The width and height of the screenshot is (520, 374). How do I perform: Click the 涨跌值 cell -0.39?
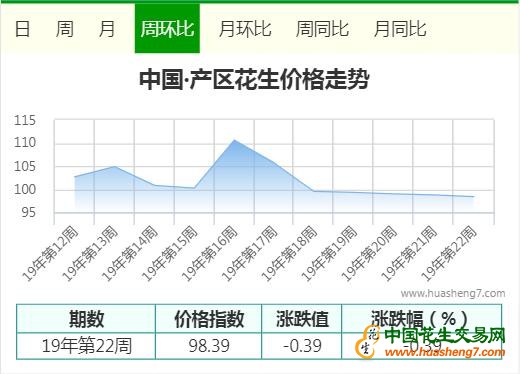click(x=302, y=346)
